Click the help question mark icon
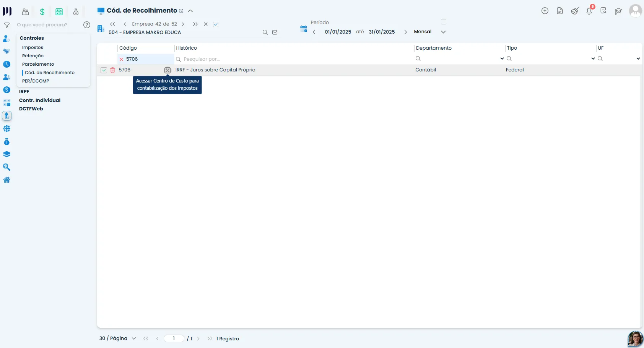 coord(87,25)
